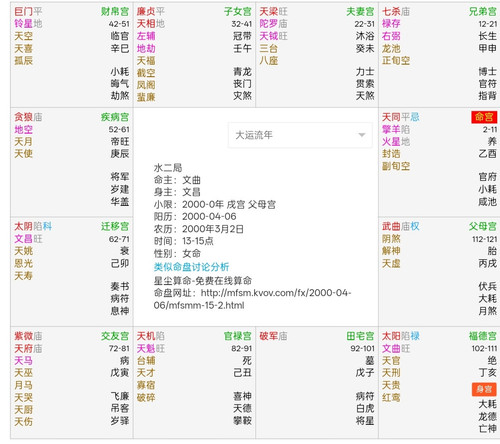The image size is (500, 444).
Task: Click the 小限 line with 戌宫
Action: point(215,204)
